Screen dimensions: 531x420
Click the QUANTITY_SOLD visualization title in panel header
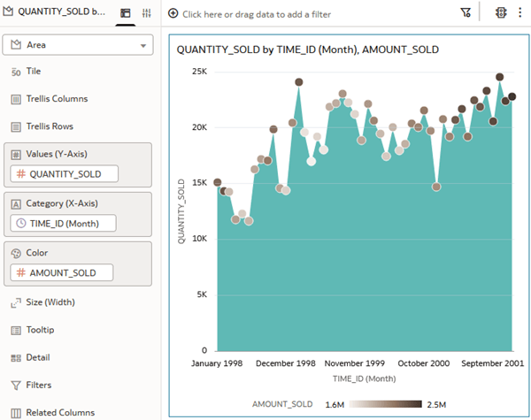coord(61,11)
